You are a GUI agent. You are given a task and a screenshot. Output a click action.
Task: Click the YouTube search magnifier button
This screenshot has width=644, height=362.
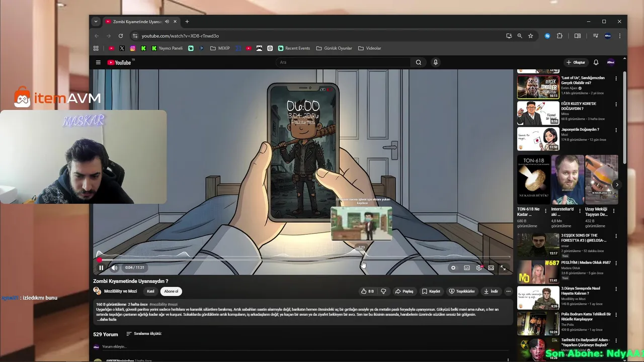tap(418, 62)
